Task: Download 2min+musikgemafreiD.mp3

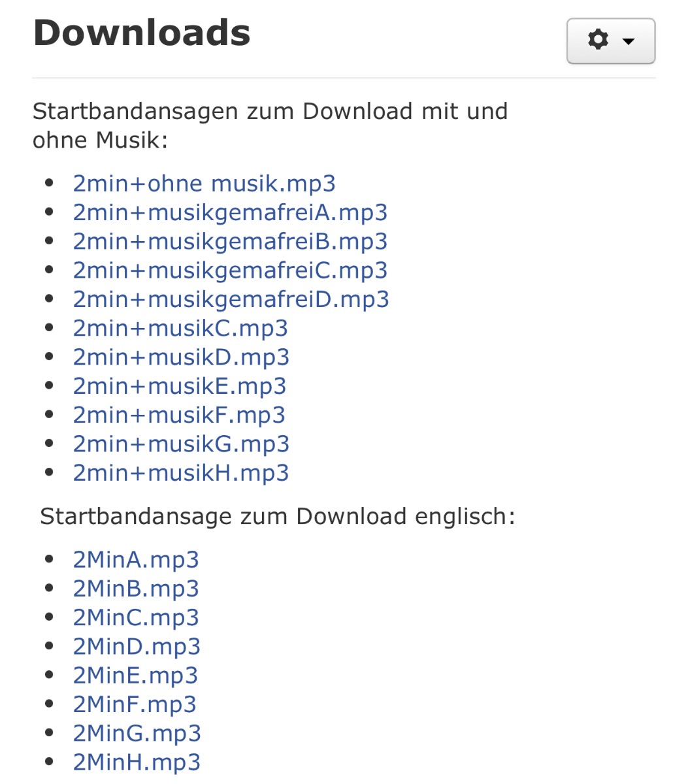Action: point(231,299)
